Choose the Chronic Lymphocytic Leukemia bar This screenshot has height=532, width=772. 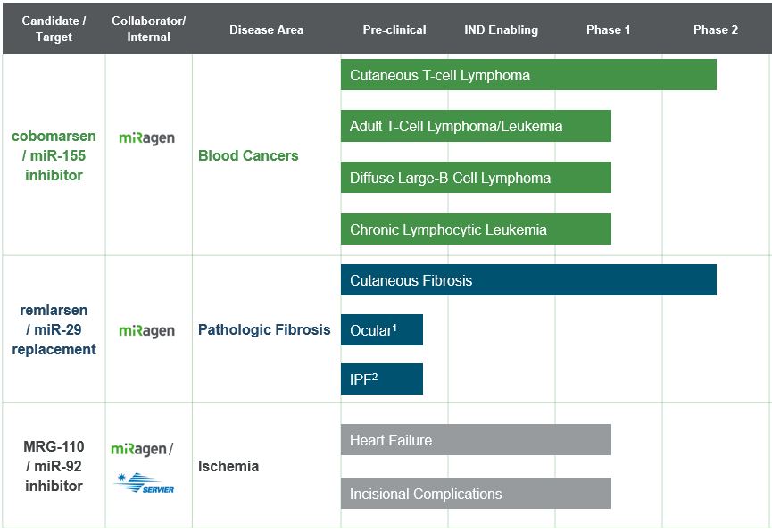[x=476, y=229]
